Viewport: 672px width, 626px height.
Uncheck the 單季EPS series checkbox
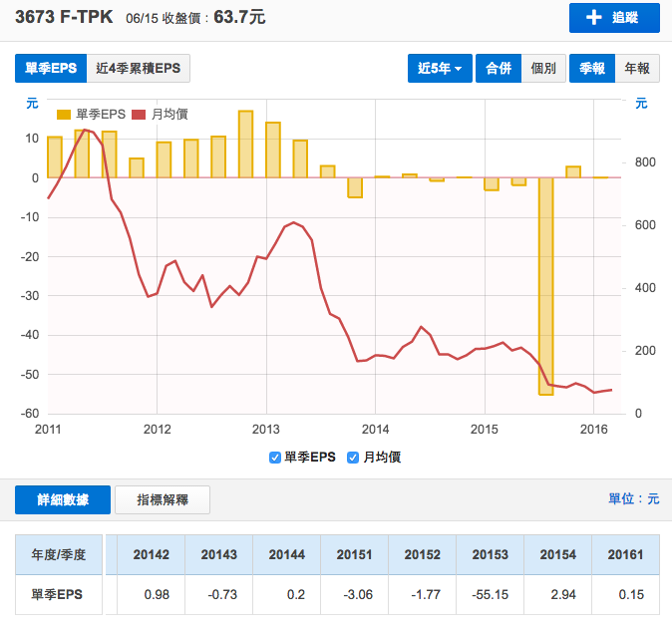(x=275, y=458)
